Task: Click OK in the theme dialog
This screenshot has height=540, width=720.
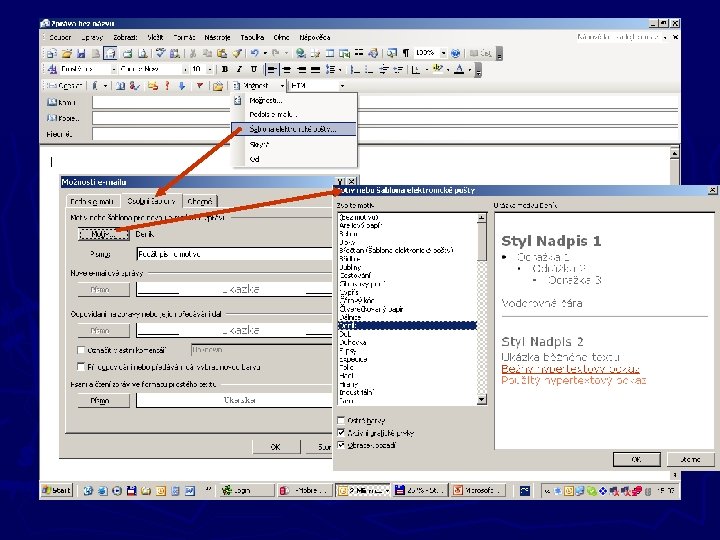Action: pyautogui.click(x=636, y=459)
